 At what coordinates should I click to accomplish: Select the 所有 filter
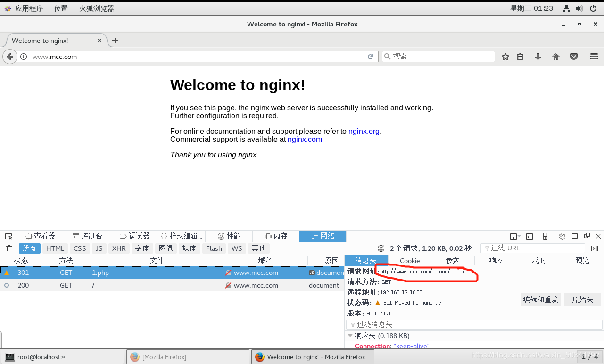30,248
